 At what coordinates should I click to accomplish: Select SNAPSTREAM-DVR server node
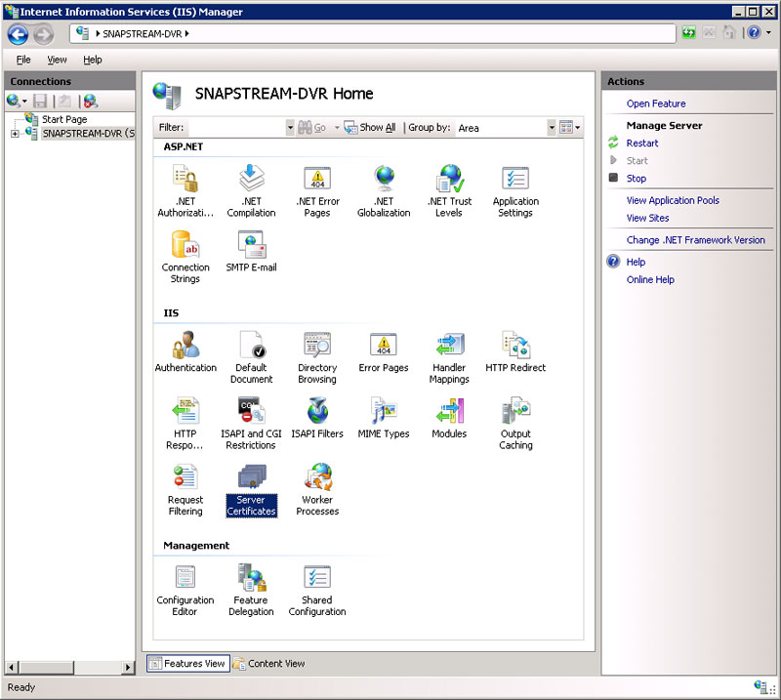[88, 134]
